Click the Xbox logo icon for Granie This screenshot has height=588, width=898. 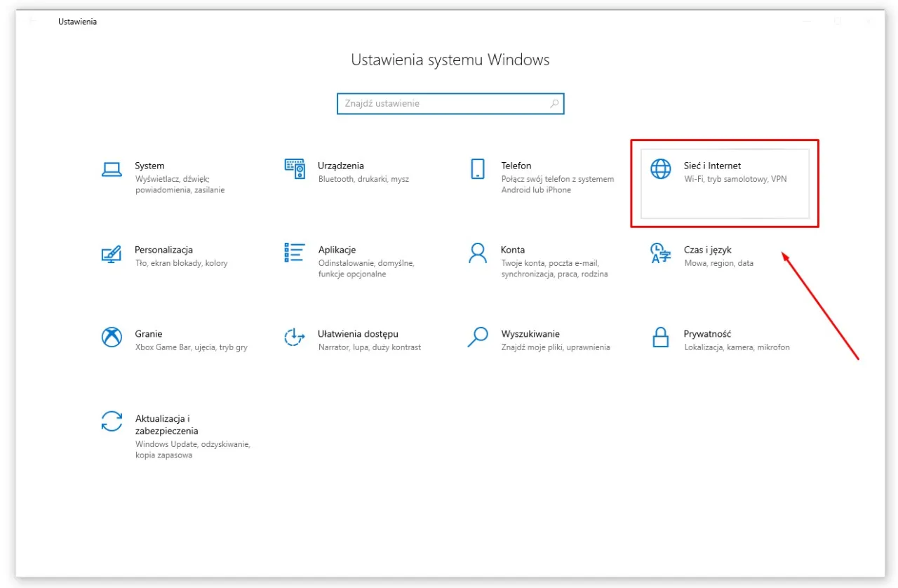(112, 338)
